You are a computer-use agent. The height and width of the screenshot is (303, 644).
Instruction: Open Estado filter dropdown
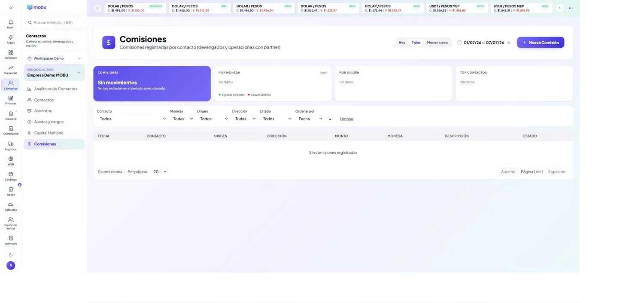(x=276, y=119)
